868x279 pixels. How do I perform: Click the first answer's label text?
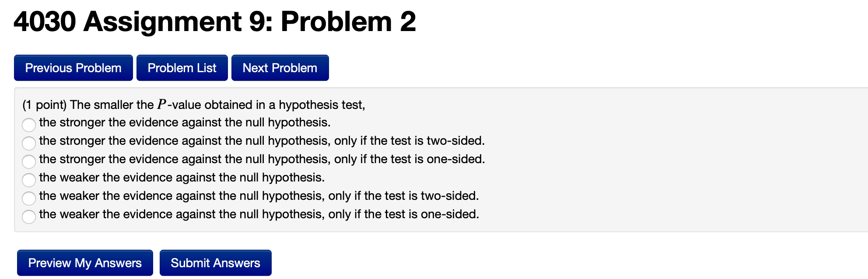click(x=184, y=123)
